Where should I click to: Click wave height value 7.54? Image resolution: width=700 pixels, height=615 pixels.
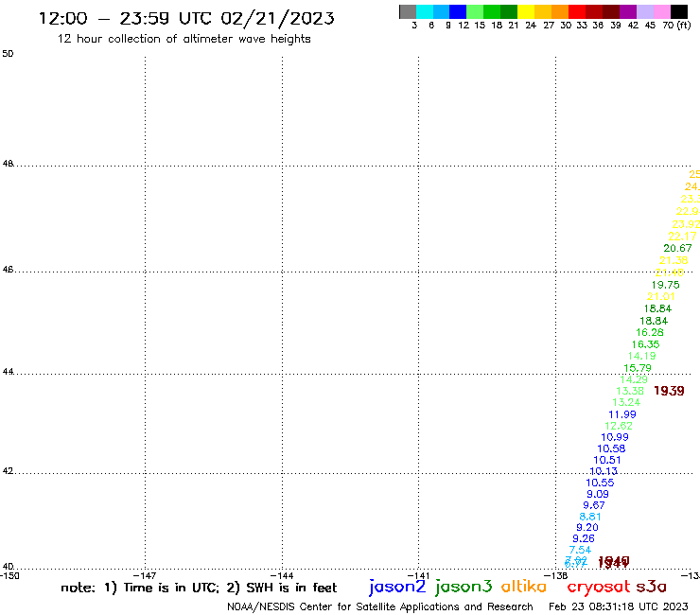coord(580,550)
